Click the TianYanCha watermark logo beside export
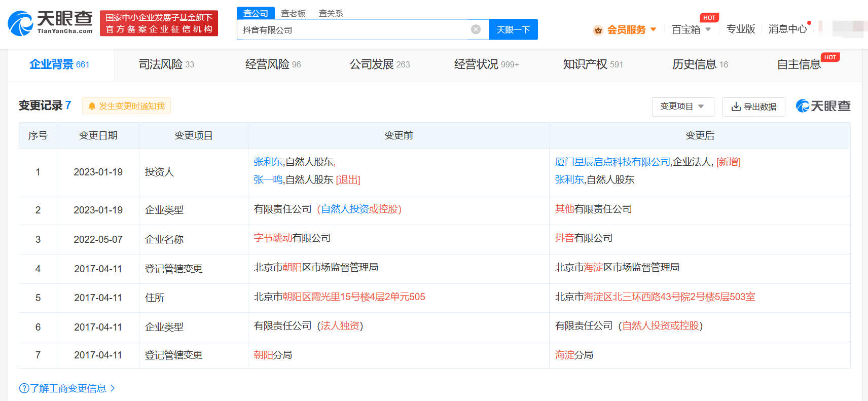 pos(823,106)
